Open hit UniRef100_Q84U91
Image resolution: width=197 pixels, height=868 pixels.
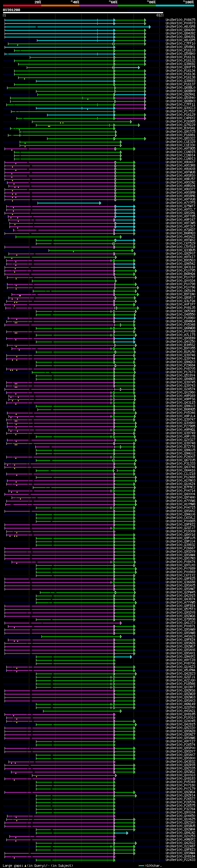(180, 37)
